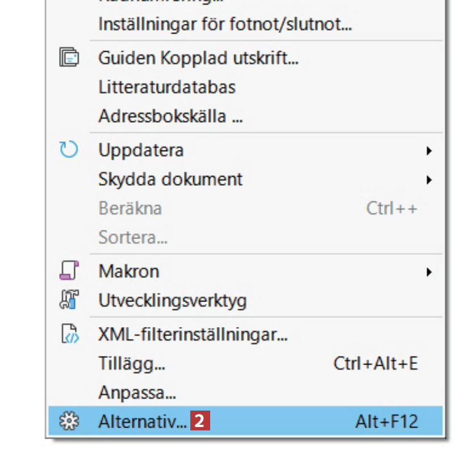Open Litteraturdatabas from the menu
476x452 pixels.
167,87
